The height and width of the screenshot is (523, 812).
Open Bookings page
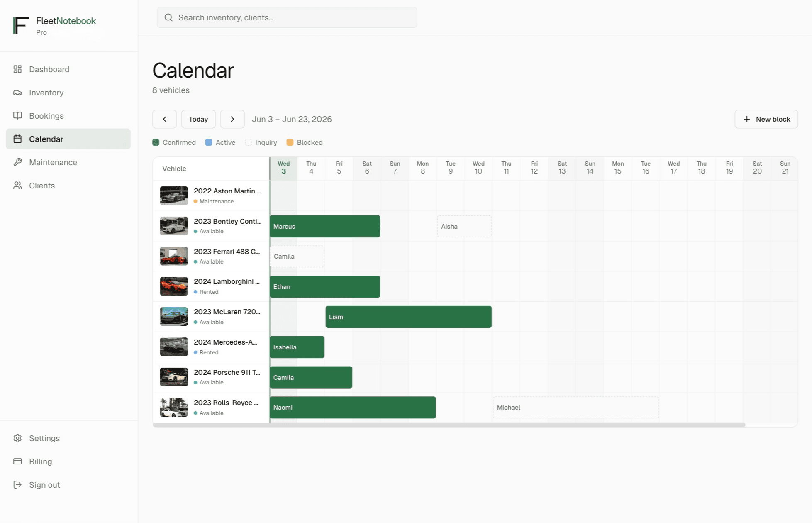tap(68, 116)
